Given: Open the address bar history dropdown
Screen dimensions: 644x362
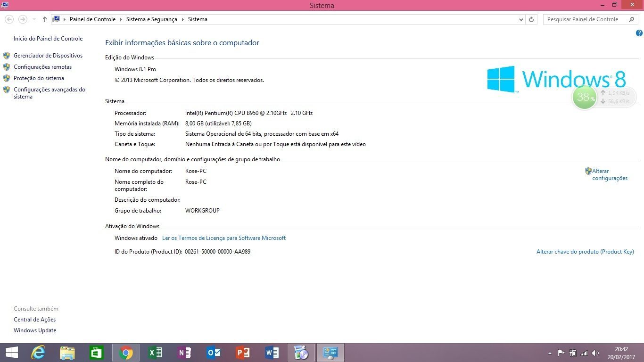Looking at the screenshot, I should coord(521,19).
